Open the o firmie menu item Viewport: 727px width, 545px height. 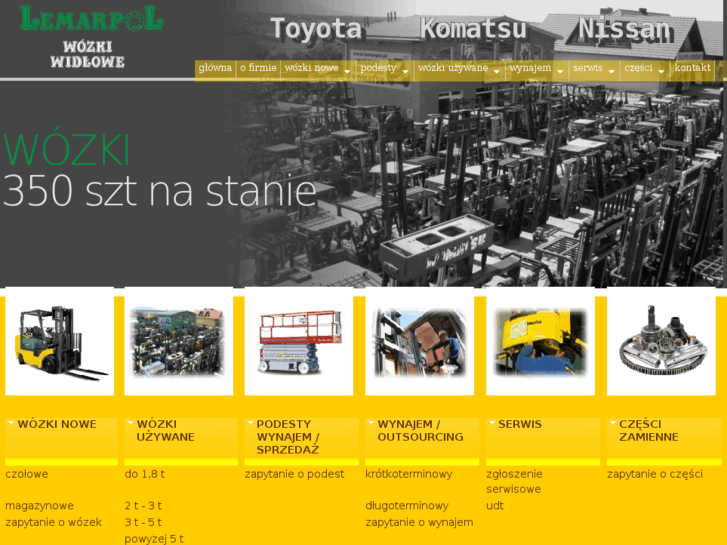258,68
